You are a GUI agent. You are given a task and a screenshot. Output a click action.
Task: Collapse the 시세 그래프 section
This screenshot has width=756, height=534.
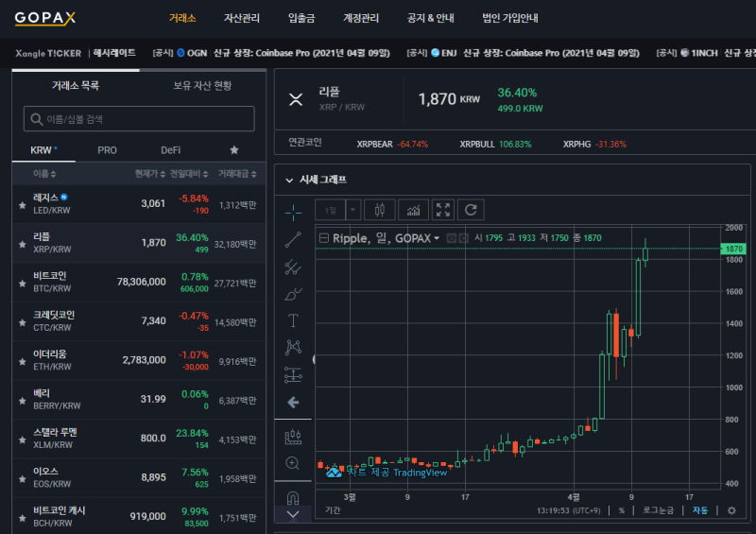[x=289, y=180]
